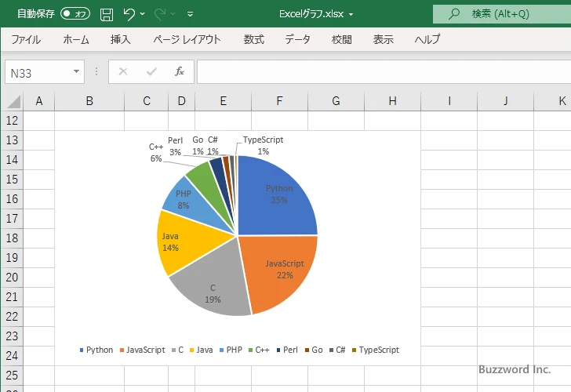
Task: Click the Undo arrow icon
Action: tap(129, 14)
